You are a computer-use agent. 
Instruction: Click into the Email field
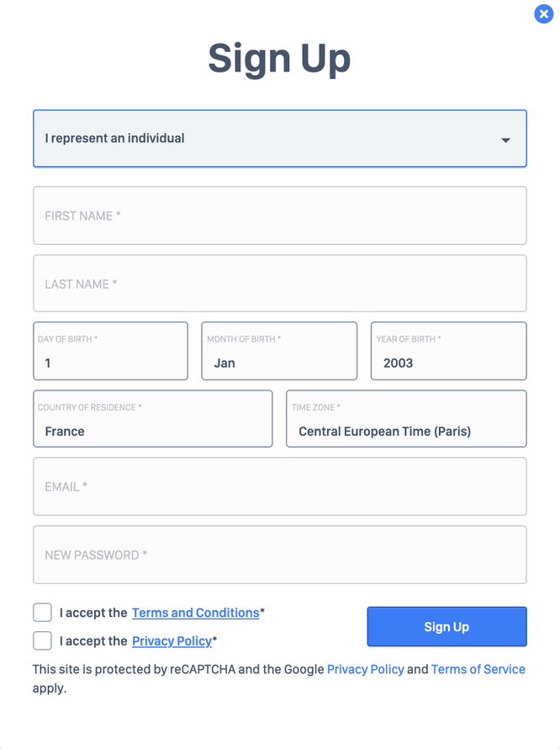click(x=279, y=486)
